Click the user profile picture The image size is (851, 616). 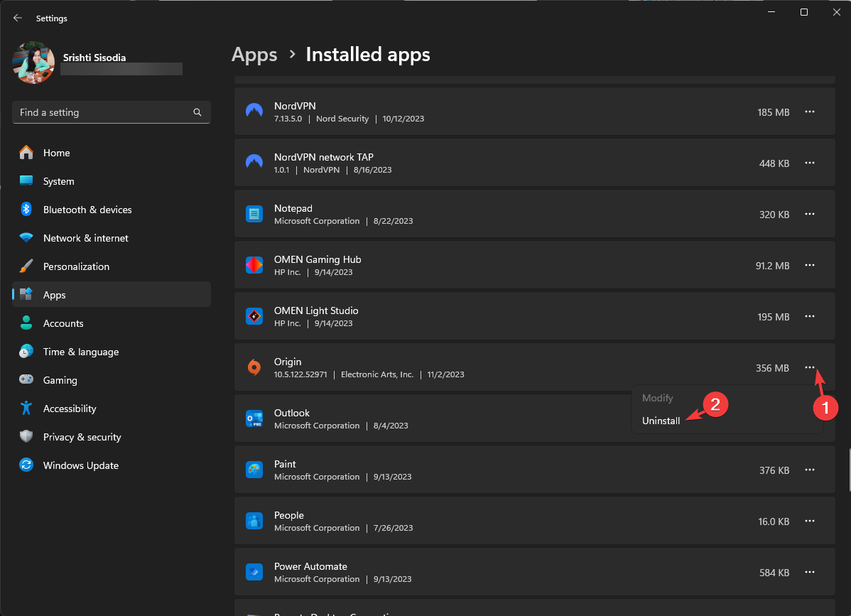pyautogui.click(x=33, y=63)
